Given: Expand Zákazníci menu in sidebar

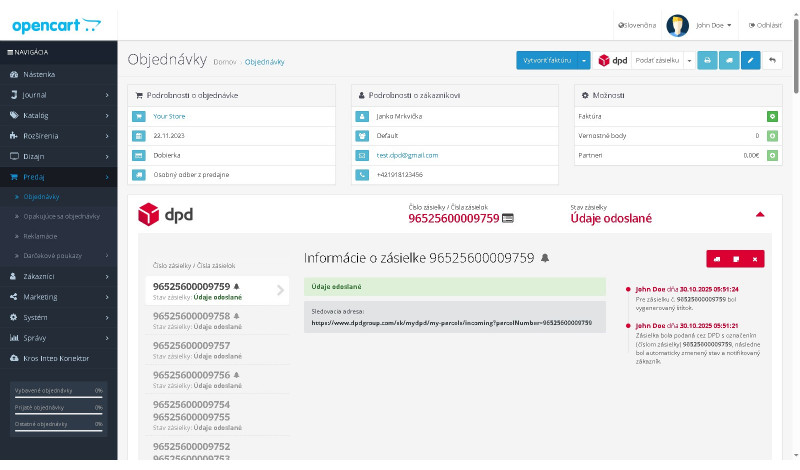Looking at the screenshot, I should pos(59,276).
